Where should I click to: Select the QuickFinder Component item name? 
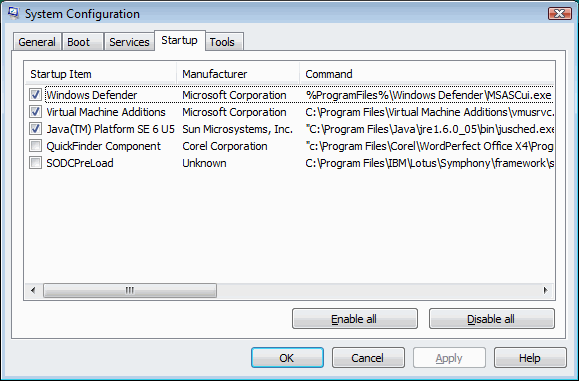coord(104,146)
